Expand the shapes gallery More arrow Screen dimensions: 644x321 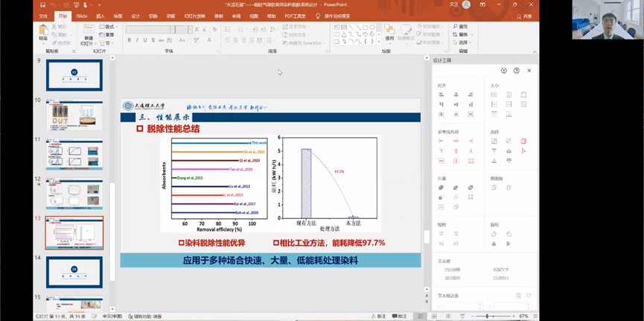click(x=378, y=42)
